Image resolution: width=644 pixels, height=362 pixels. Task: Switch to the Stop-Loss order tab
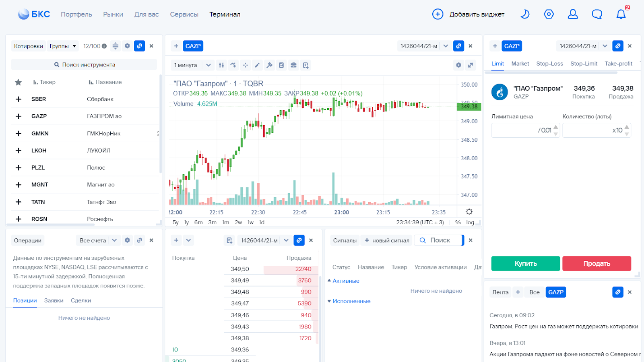coord(549,64)
